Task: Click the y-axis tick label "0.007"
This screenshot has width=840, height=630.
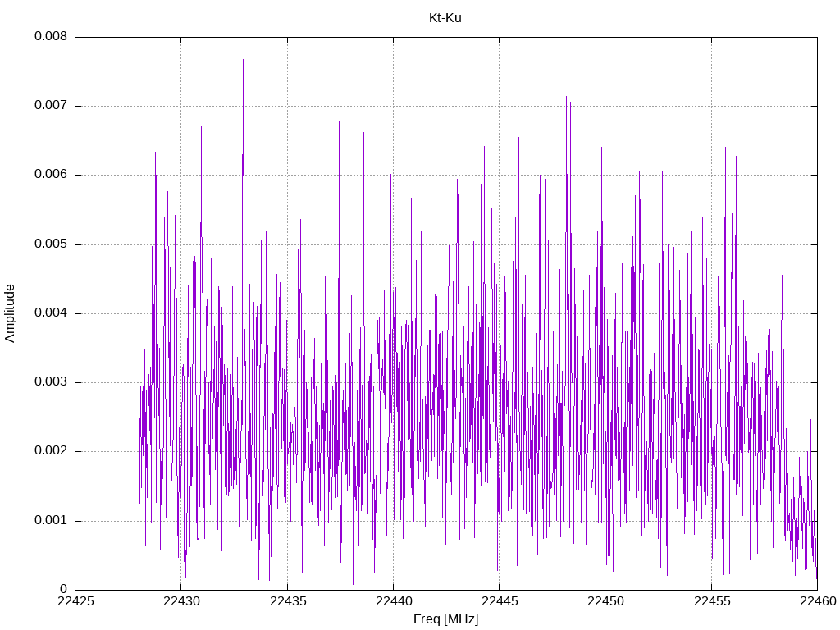Action: [x=51, y=105]
